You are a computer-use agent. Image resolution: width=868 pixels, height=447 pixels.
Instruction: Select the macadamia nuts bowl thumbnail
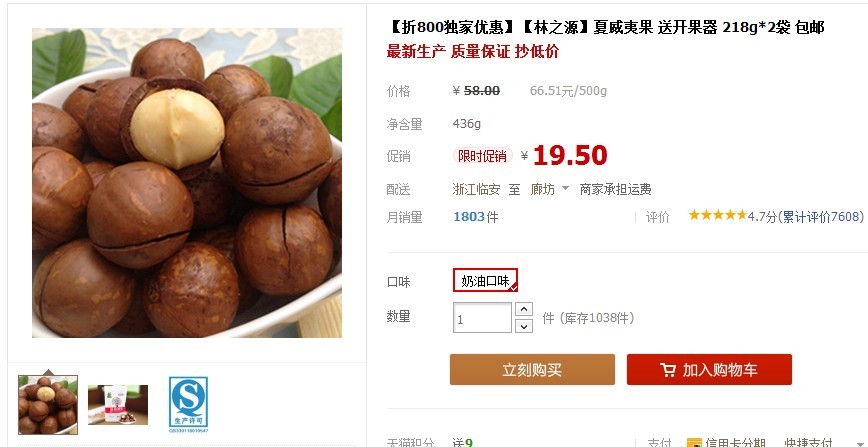tap(48, 405)
